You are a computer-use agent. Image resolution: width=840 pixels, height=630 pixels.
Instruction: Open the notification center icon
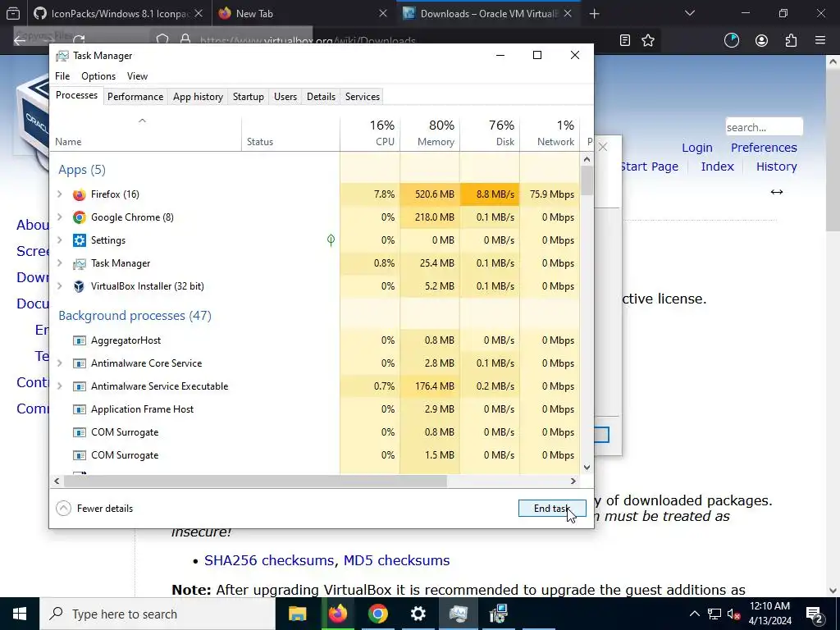815,614
